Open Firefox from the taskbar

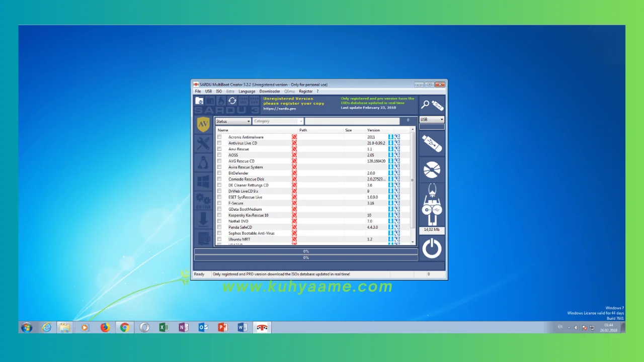pos(105,327)
